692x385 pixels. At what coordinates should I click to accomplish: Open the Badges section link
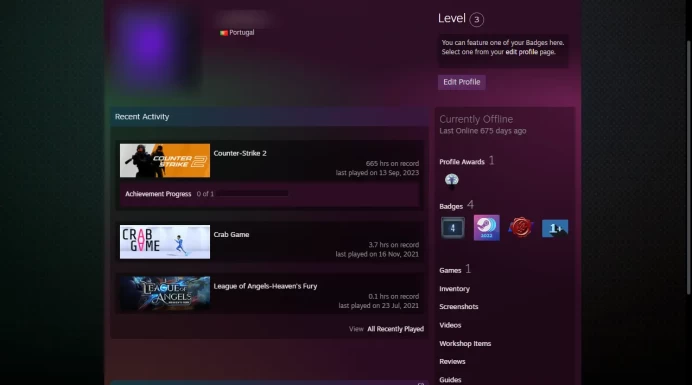coord(451,206)
